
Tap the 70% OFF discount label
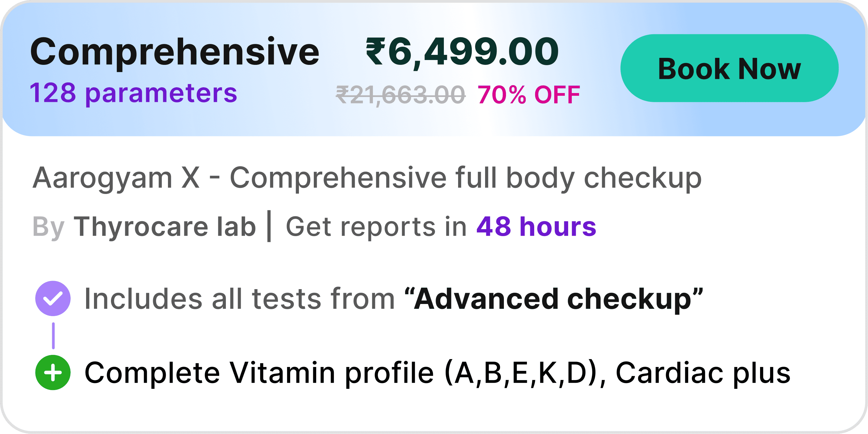(529, 95)
